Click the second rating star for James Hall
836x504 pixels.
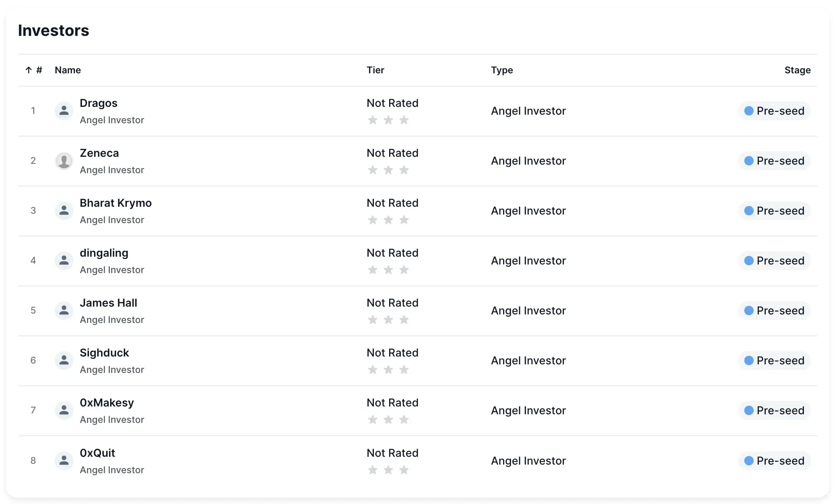388,320
